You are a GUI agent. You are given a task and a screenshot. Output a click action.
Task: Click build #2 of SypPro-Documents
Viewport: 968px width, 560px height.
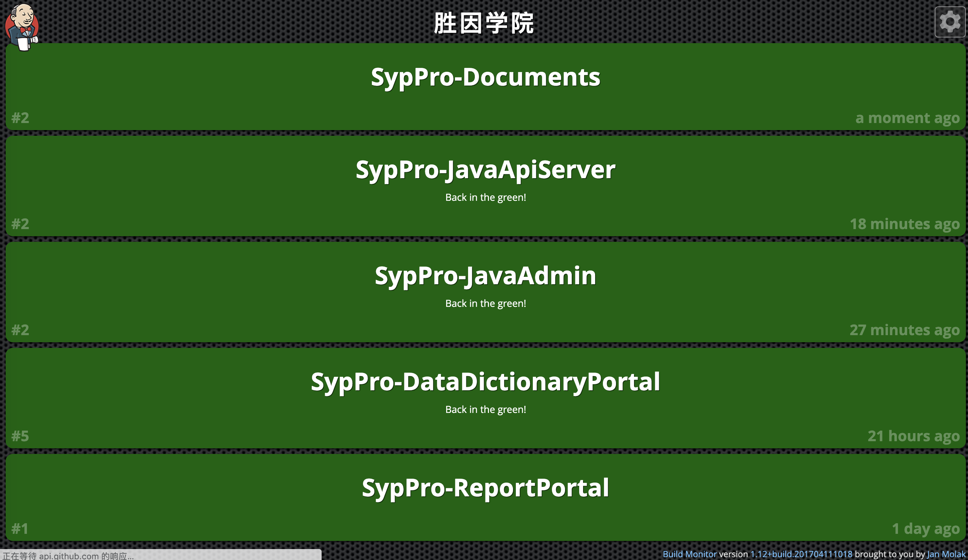tap(21, 118)
